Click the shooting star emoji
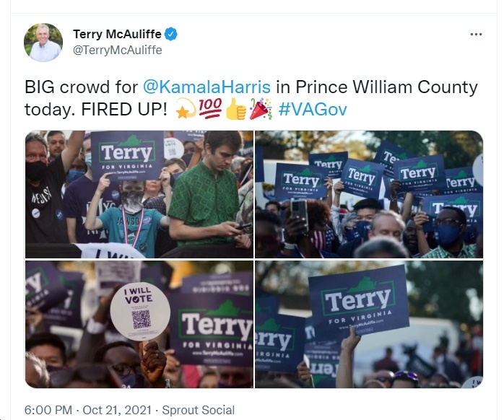The height and width of the screenshot is (420, 504). click(x=186, y=109)
